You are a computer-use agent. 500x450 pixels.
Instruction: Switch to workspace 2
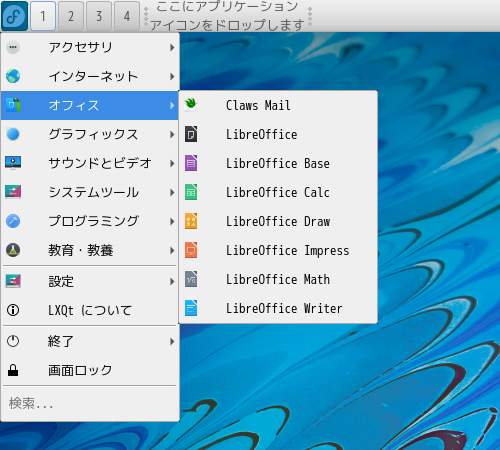[x=71, y=16]
